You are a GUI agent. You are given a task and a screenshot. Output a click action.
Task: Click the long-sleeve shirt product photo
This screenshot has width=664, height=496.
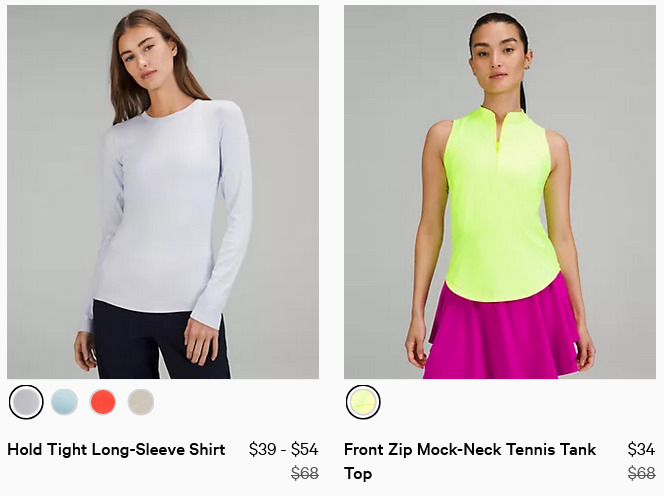[x=163, y=192]
